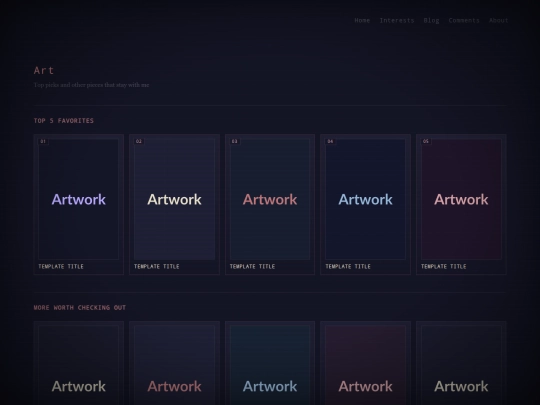Click the Art page heading
Screen dimensions: 540x405
[x=44, y=71]
